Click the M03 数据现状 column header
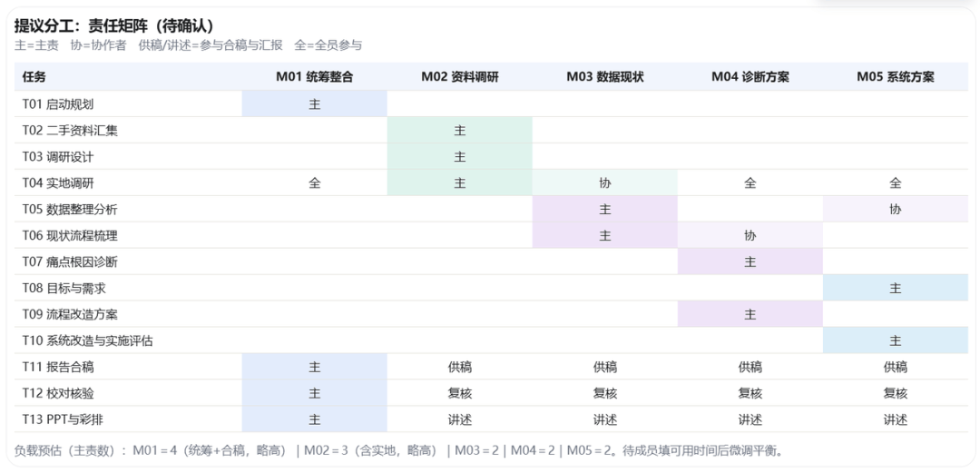The image size is (980, 473). point(605,77)
